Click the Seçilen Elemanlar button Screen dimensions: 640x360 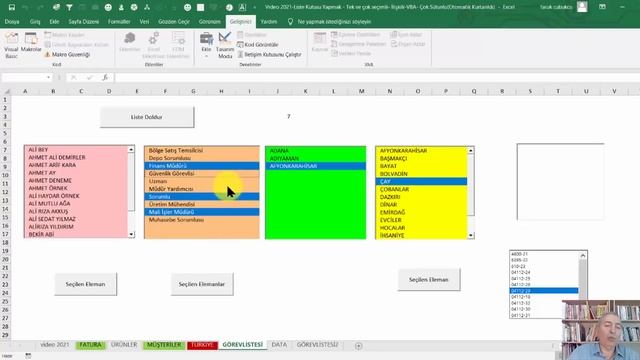(x=202, y=284)
